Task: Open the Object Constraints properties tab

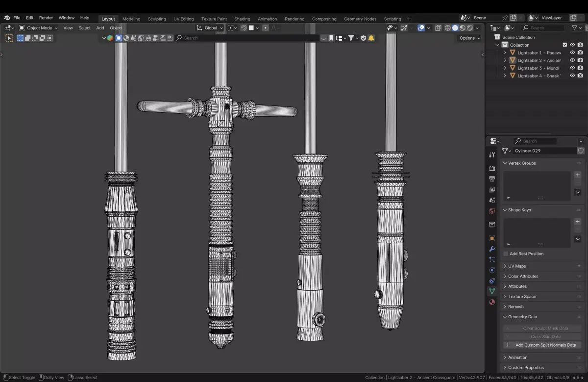Action: 492,281
